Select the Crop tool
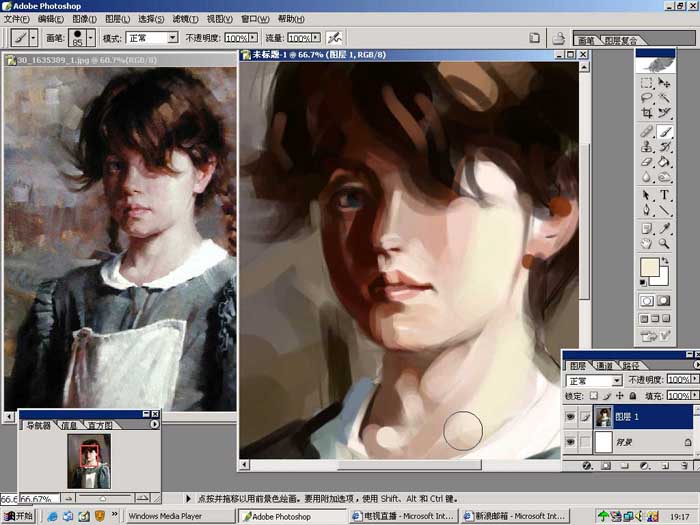Viewport: 700px width, 525px height. [646, 112]
